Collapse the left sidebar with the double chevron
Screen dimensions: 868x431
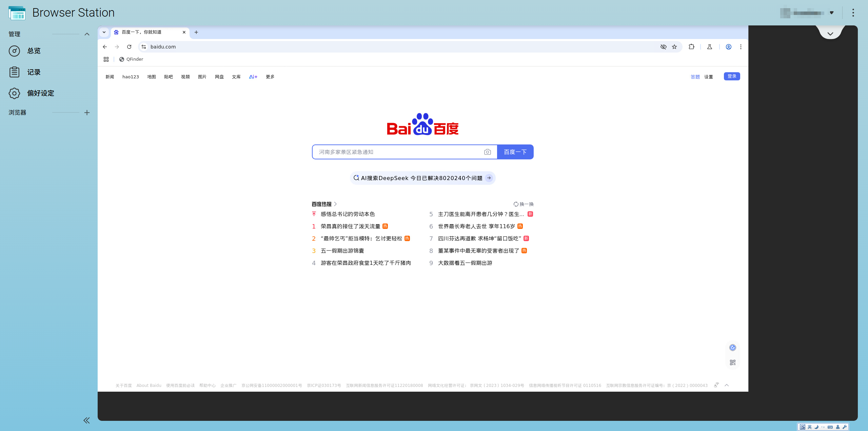coord(86,420)
